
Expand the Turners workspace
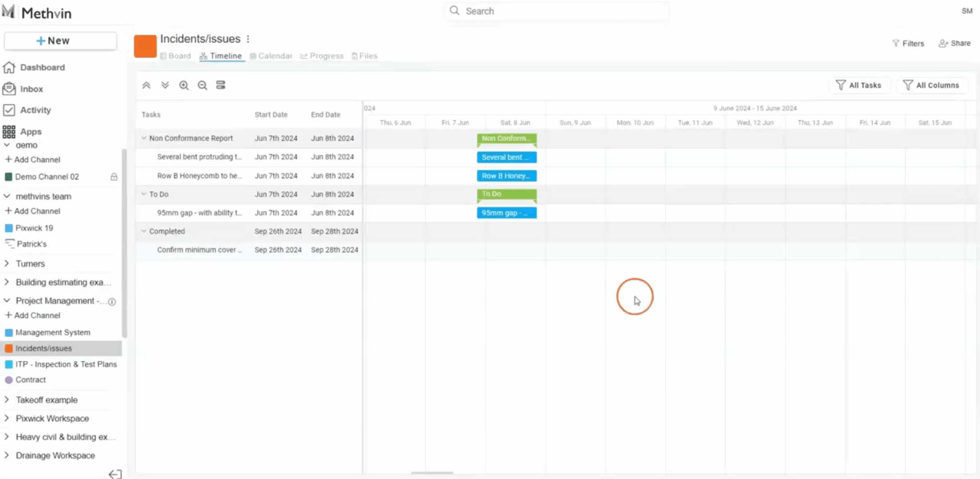(7, 263)
